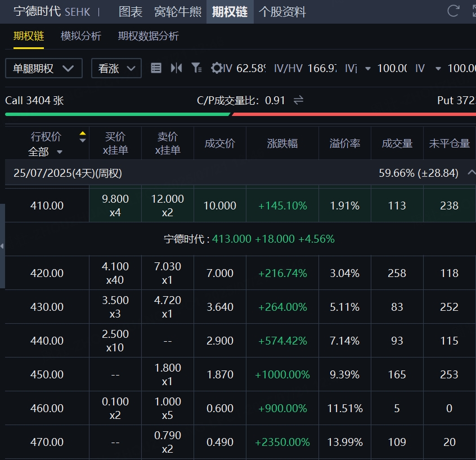Select the 模拟分析 sub-tab

pos(81,36)
